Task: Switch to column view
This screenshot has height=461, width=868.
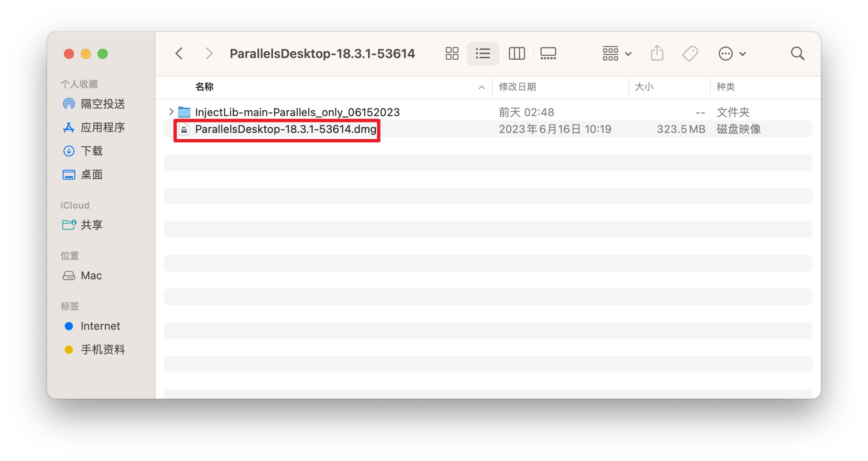Action: coord(516,53)
